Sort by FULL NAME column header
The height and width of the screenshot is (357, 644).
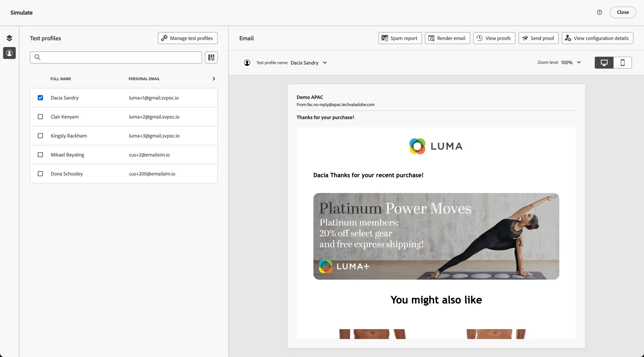(60, 79)
